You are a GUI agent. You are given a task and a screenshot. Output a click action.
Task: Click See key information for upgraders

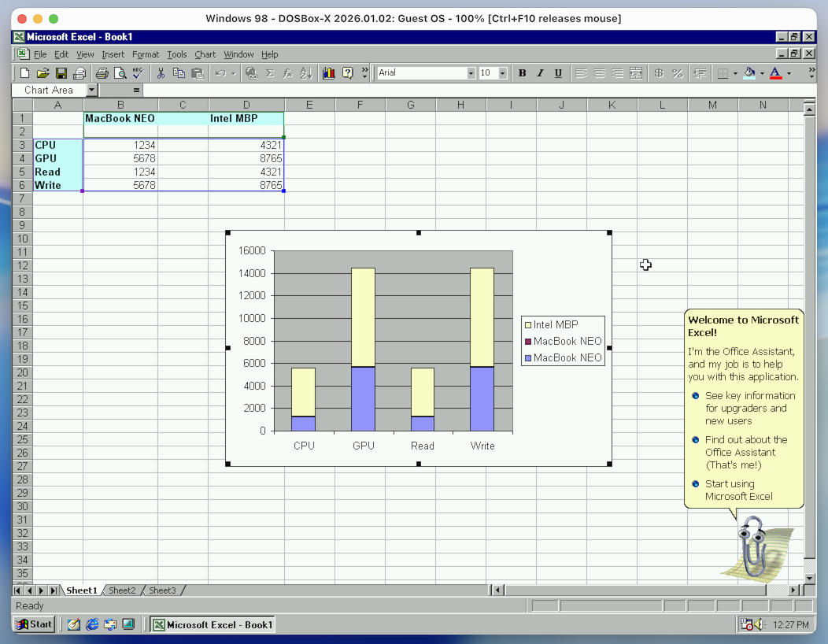click(750, 409)
